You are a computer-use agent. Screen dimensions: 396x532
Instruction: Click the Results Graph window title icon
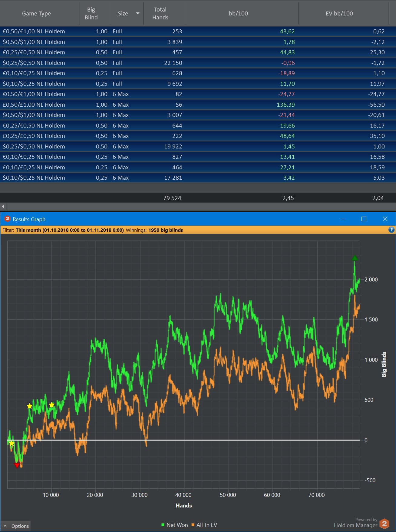coord(7,219)
